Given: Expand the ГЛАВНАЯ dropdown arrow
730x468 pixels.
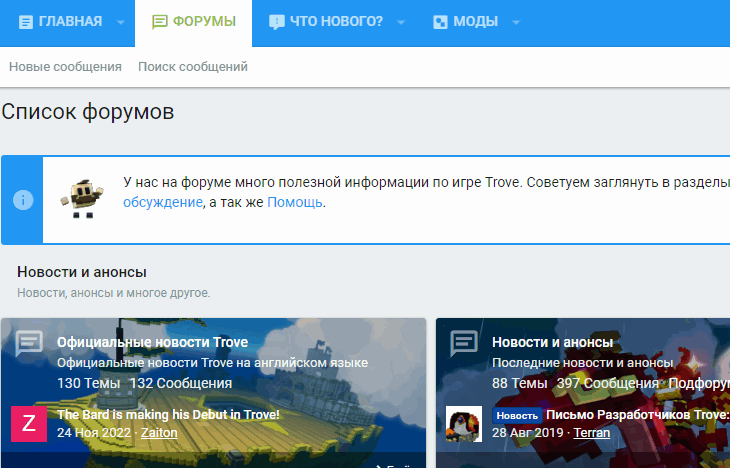Looking at the screenshot, I should [121, 22].
